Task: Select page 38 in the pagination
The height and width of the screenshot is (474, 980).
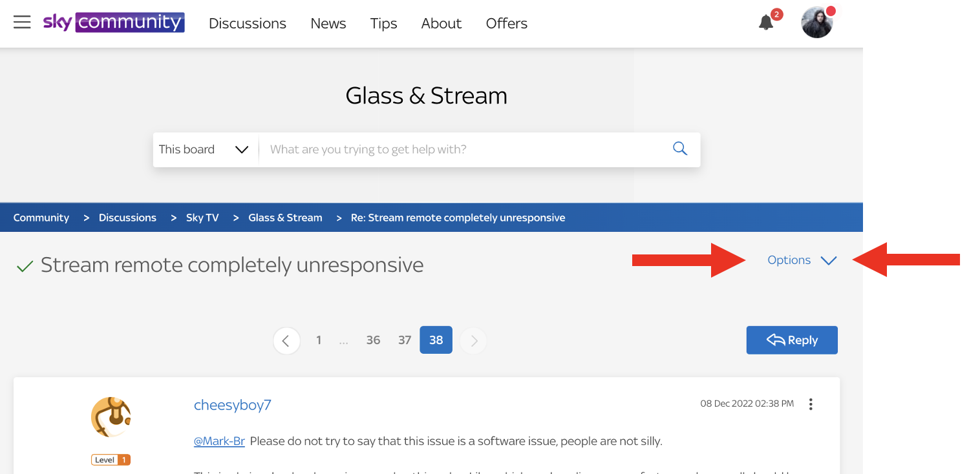Action: [x=436, y=340]
